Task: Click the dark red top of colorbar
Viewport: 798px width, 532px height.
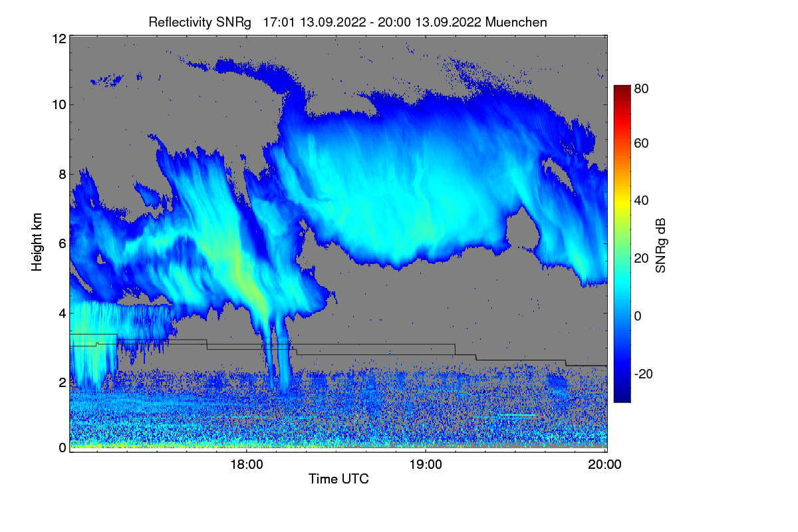Action: coord(622,89)
